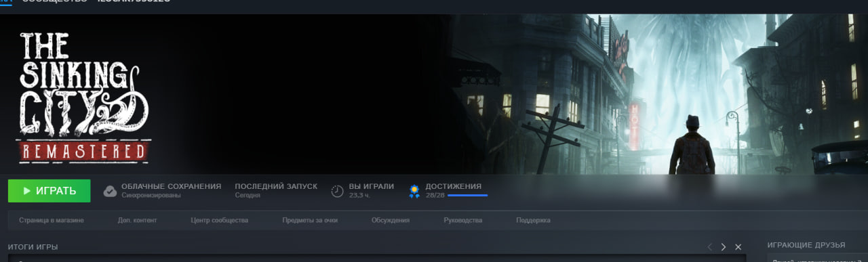The height and width of the screenshot is (262, 868).
Task: Open the СООБЩЕСТВО menu in top navigation
Action: (x=54, y=2)
